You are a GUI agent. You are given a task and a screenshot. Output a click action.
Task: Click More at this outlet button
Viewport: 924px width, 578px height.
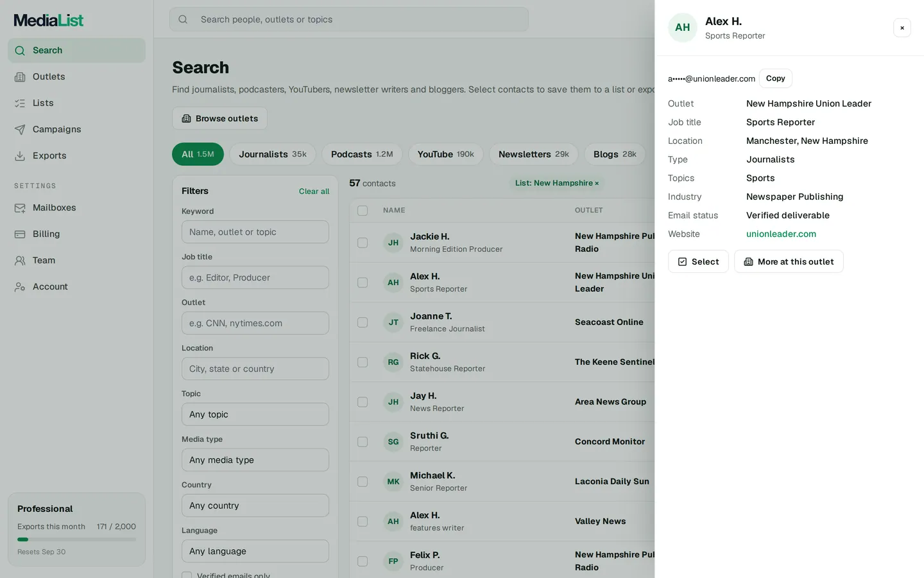coord(789,261)
